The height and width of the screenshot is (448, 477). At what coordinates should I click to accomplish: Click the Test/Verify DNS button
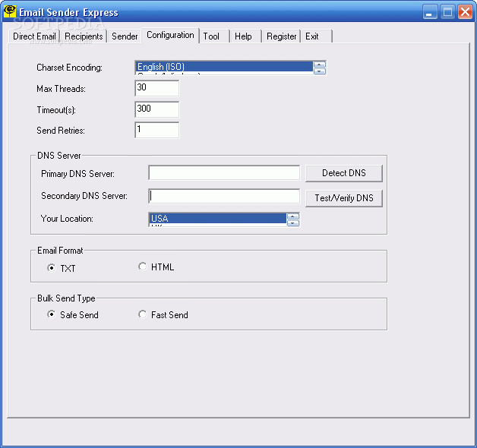(x=344, y=198)
